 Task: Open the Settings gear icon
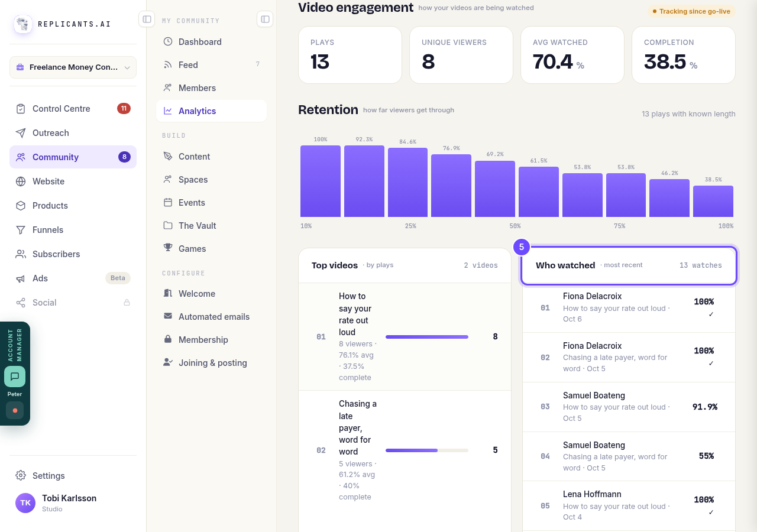(x=21, y=476)
